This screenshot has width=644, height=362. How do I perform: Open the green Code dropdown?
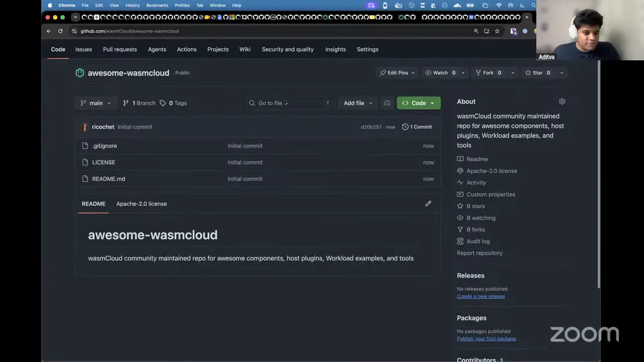click(419, 103)
